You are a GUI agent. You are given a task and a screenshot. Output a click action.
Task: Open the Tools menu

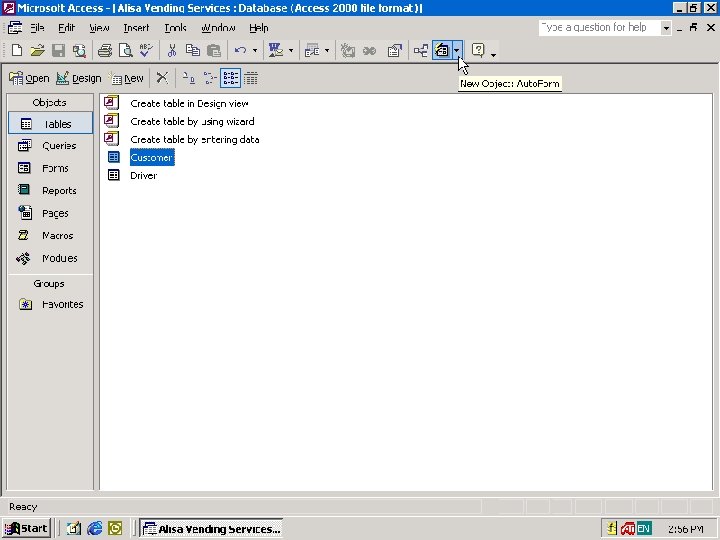pyautogui.click(x=175, y=28)
